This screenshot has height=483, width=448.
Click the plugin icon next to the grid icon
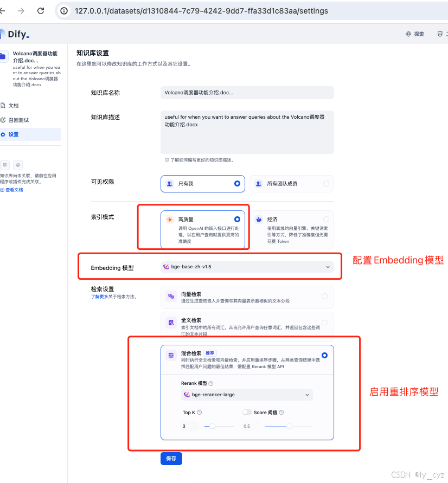point(18,165)
